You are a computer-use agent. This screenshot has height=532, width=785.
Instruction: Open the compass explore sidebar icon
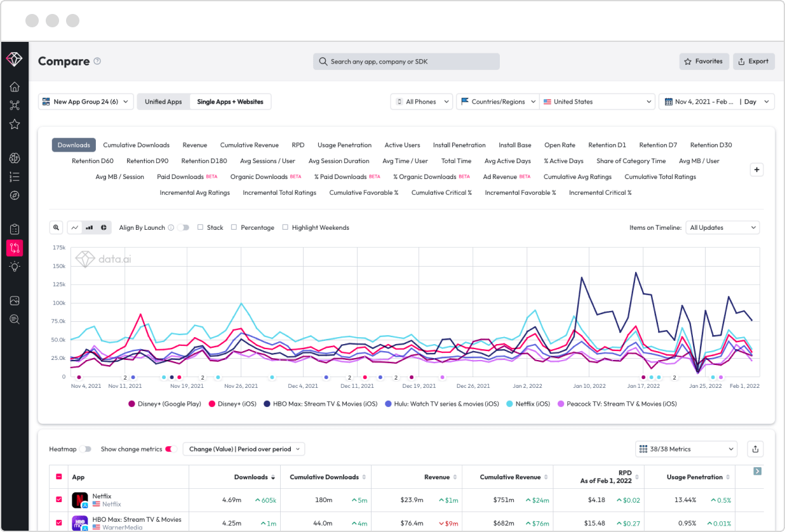pyautogui.click(x=15, y=196)
